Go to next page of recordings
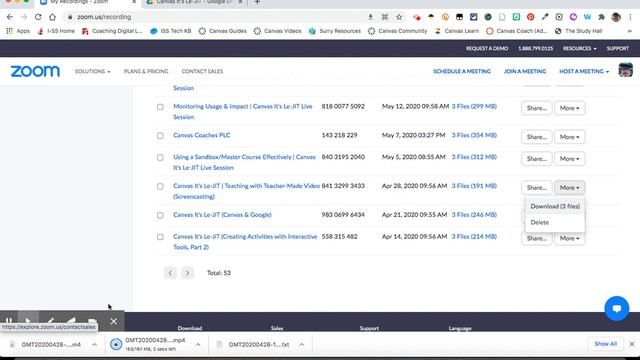640x360 pixels. [187, 273]
